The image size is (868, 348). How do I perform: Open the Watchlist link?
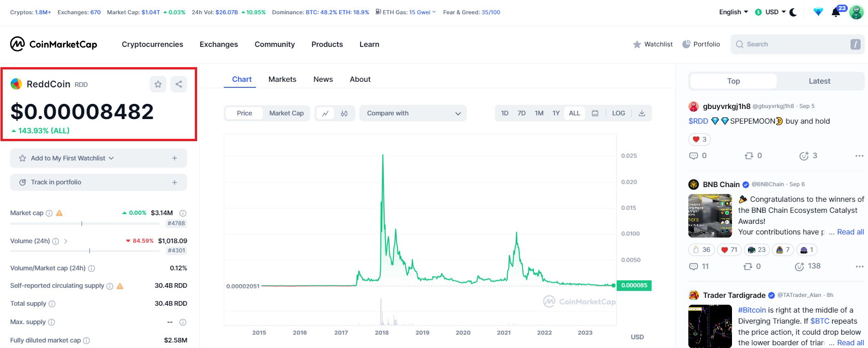(x=652, y=44)
